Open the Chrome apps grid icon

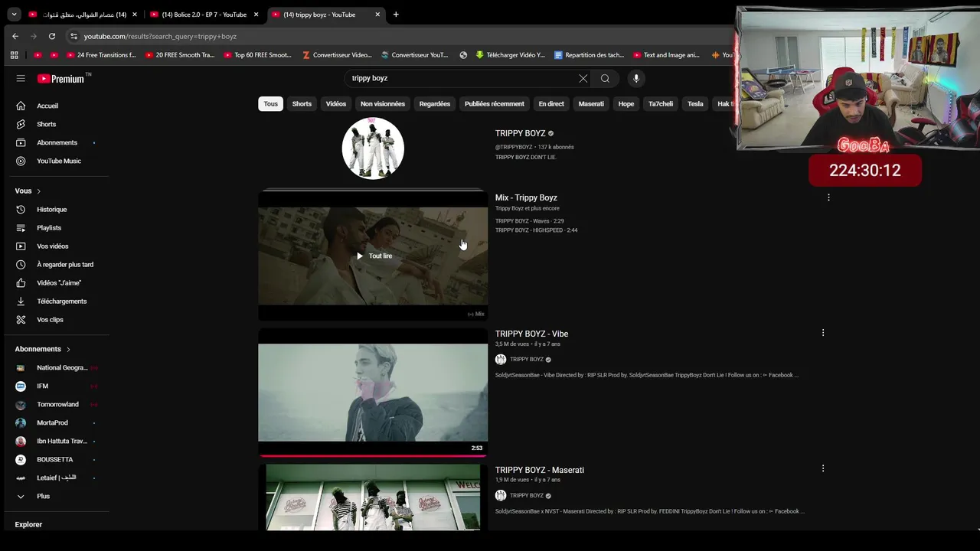[x=14, y=55]
